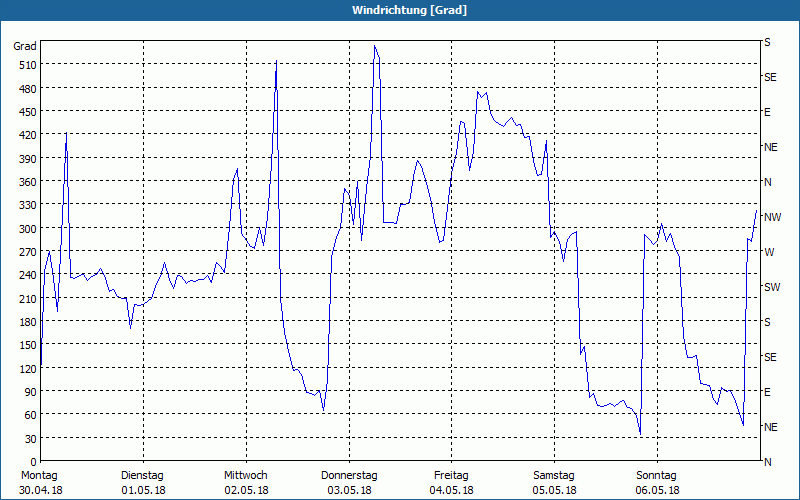The image size is (800, 500).
Task: Click the chart title Windrichtung [Grad]
Action: click(x=409, y=10)
